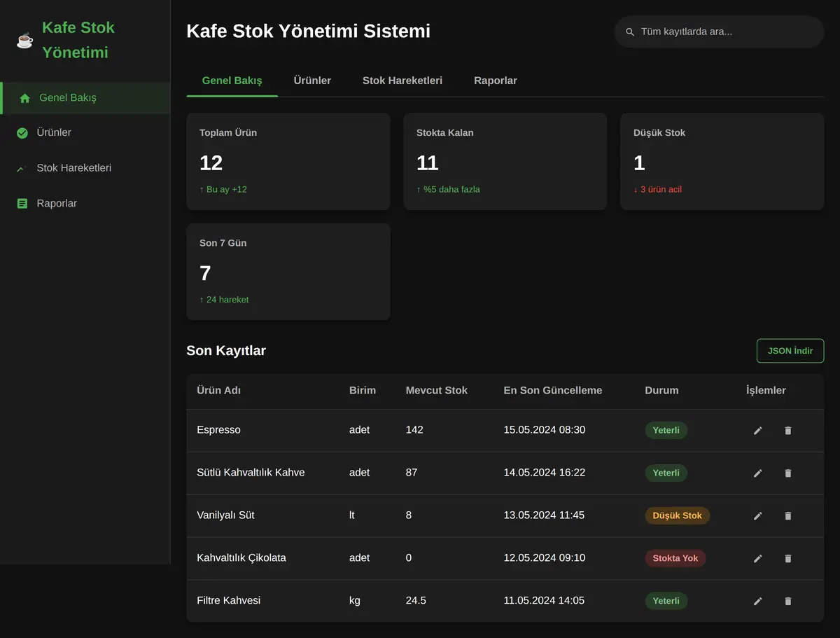
Task: Click the Kafe Stok Yönetimi sidebar title
Action: [78, 41]
